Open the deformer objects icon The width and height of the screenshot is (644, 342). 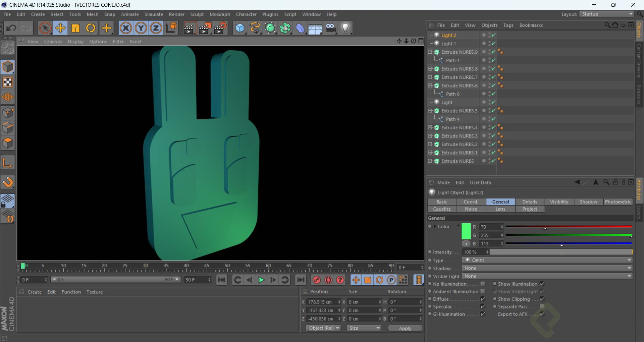[300, 28]
